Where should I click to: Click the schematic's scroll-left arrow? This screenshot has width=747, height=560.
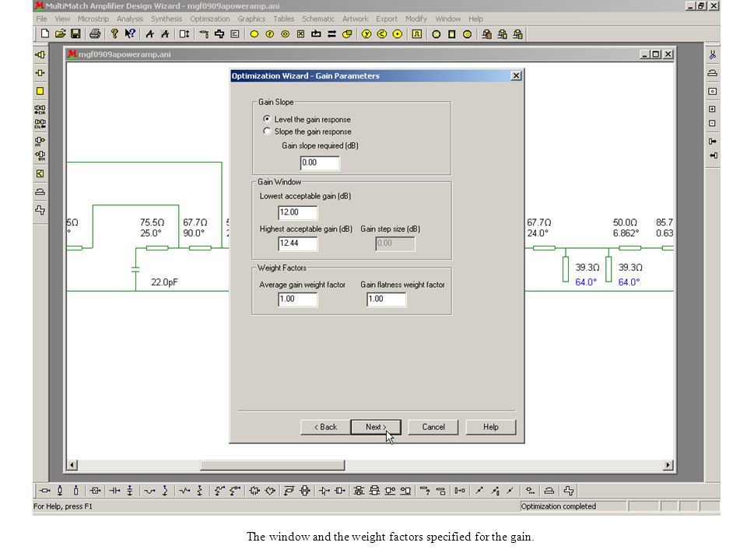click(x=72, y=465)
